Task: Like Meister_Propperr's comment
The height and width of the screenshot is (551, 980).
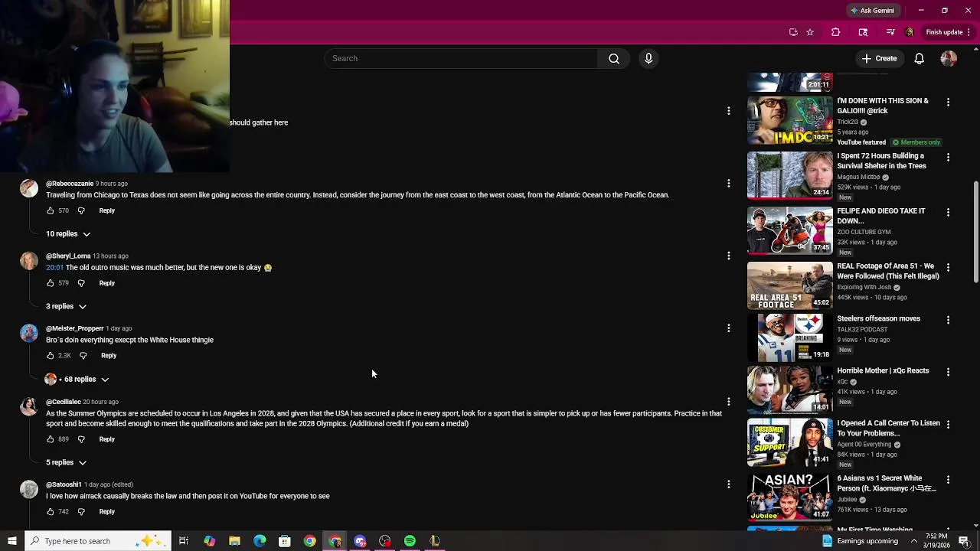Action: 51,355
